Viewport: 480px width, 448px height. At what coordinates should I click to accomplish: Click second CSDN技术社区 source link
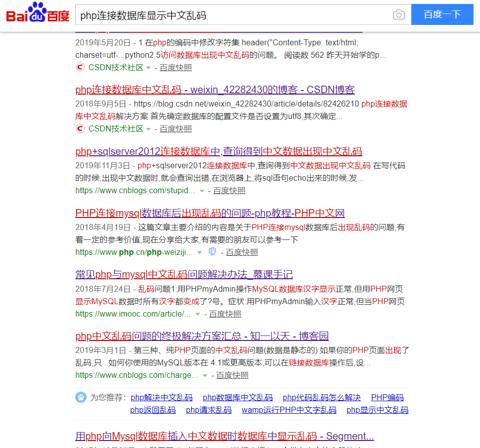tap(116, 129)
